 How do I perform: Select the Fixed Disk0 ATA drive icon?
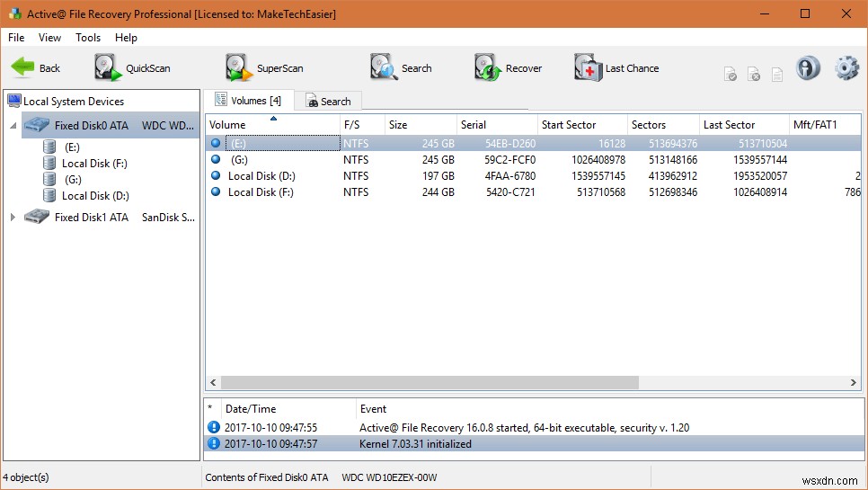tap(37, 125)
